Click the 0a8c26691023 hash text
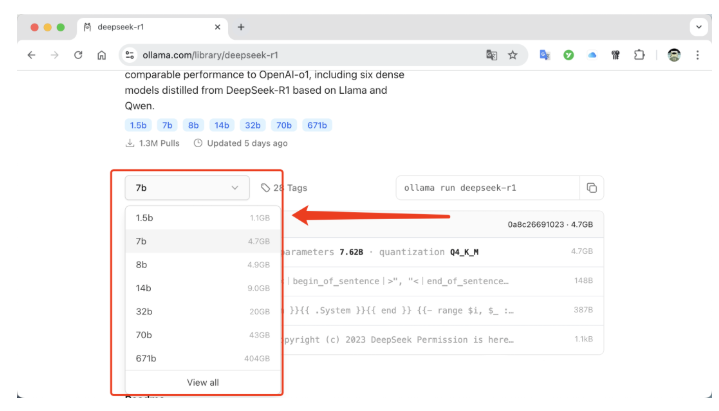The height and width of the screenshot is (411, 719). (x=536, y=224)
